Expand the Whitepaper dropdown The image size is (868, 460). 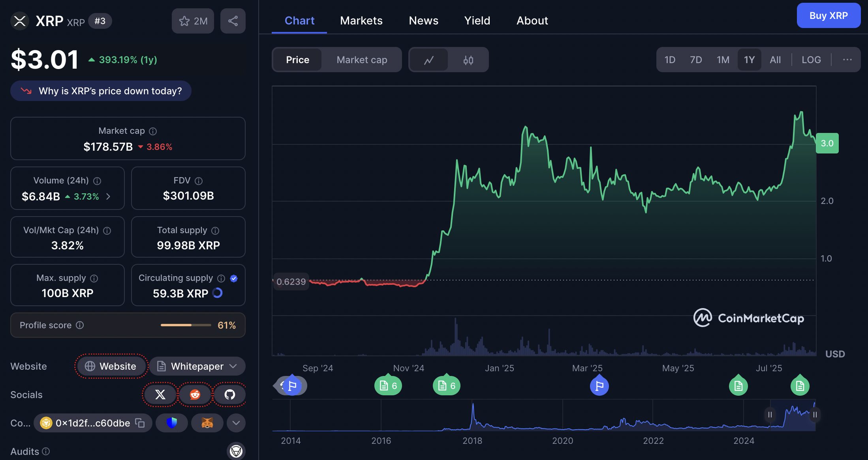[197, 366]
